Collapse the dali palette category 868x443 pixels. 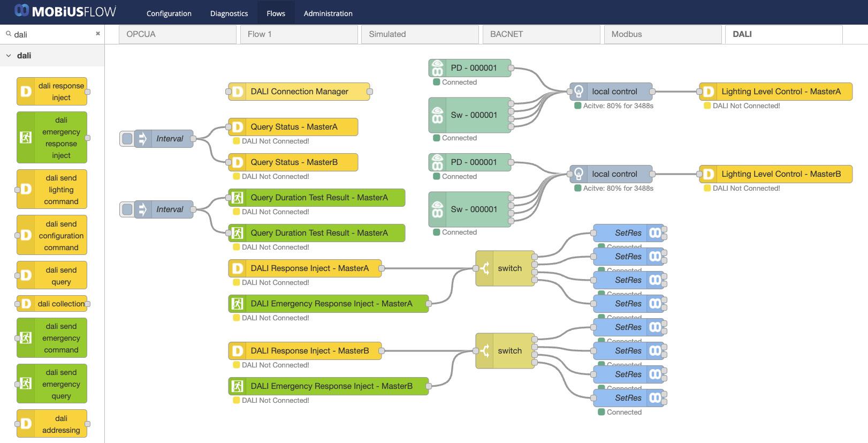(x=9, y=55)
